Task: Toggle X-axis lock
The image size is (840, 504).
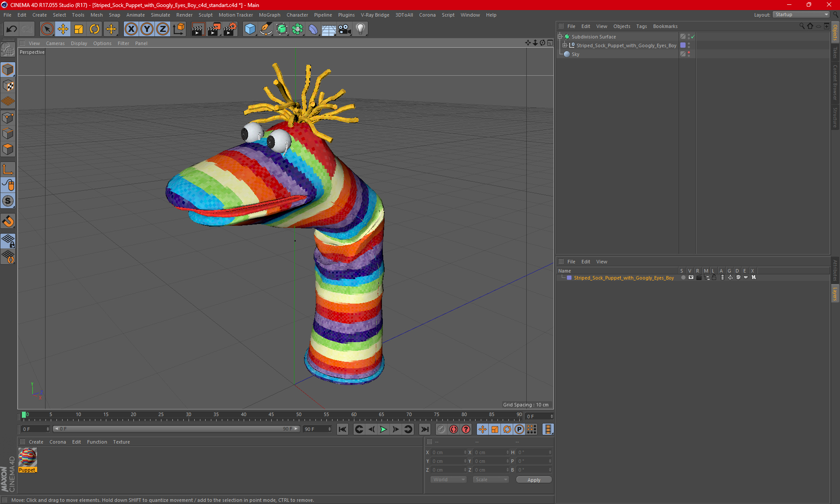Action: (x=131, y=29)
